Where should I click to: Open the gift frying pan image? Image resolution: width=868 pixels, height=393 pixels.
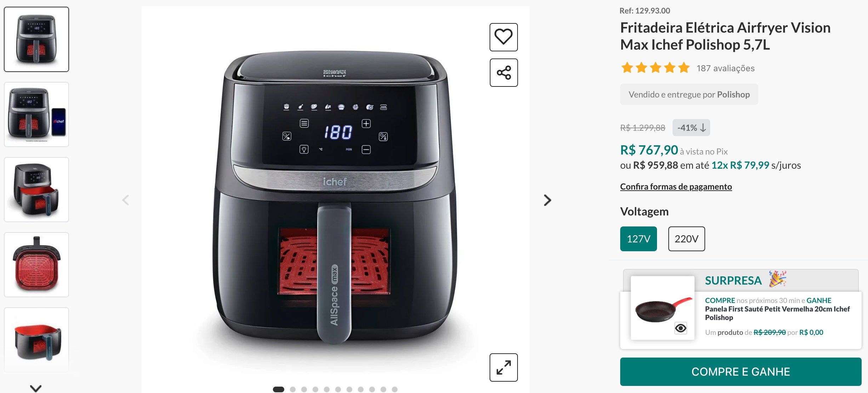click(x=662, y=308)
